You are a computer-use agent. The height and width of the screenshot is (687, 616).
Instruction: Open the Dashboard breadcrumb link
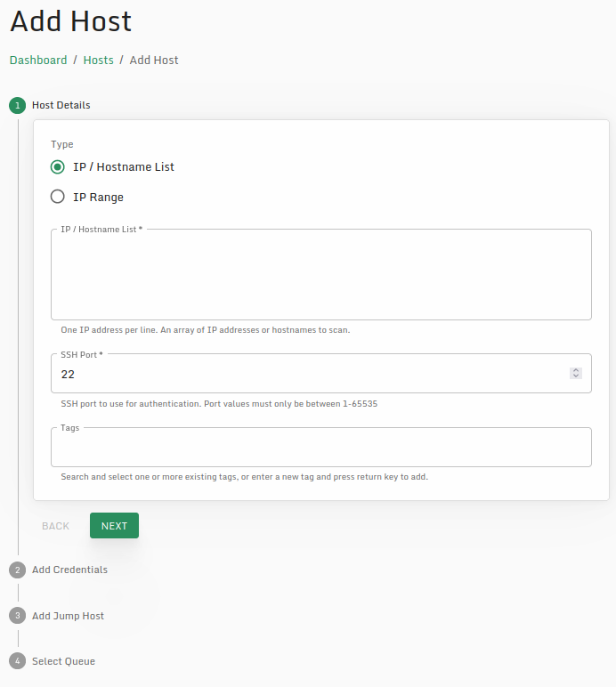pyautogui.click(x=38, y=60)
